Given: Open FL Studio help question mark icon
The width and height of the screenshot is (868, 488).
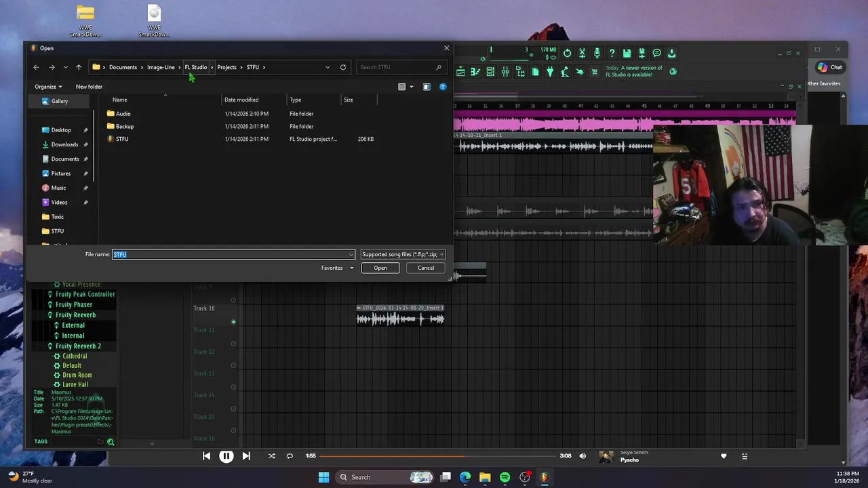Looking at the screenshot, I should point(612,53).
